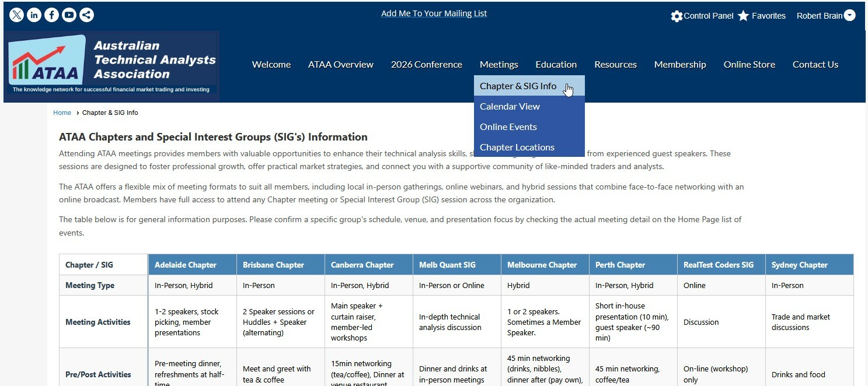The image size is (868, 386).
Task: Click the Melb Quant SIG column header
Action: coord(457,265)
